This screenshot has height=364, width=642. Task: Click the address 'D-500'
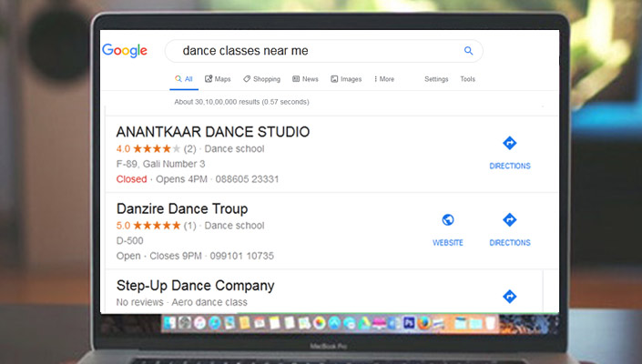tap(130, 240)
